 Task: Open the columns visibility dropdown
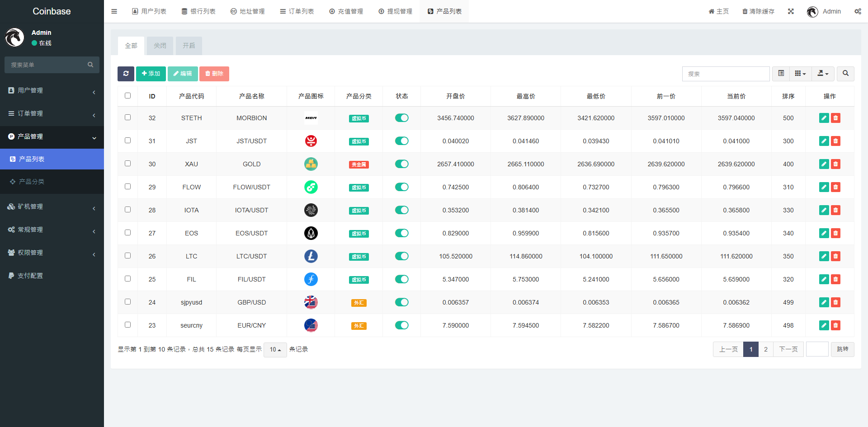coord(801,73)
